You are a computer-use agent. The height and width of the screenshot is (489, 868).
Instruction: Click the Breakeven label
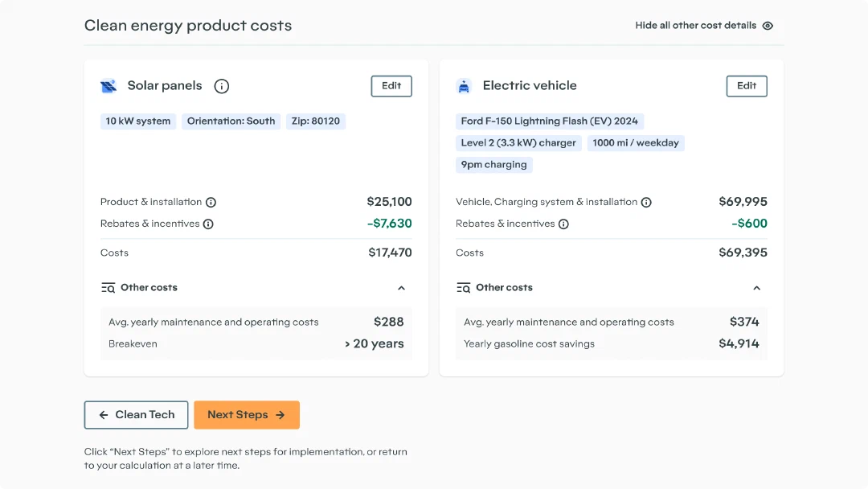point(133,344)
